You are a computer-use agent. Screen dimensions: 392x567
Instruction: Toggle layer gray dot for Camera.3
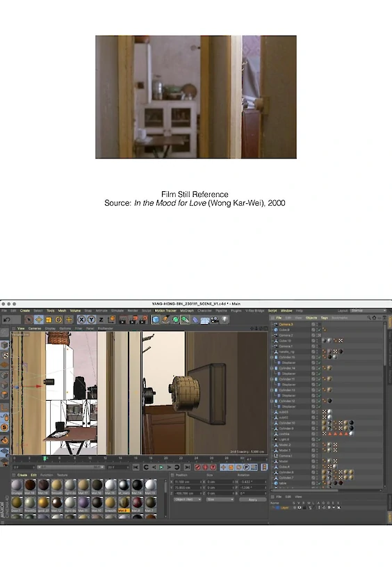point(313,324)
